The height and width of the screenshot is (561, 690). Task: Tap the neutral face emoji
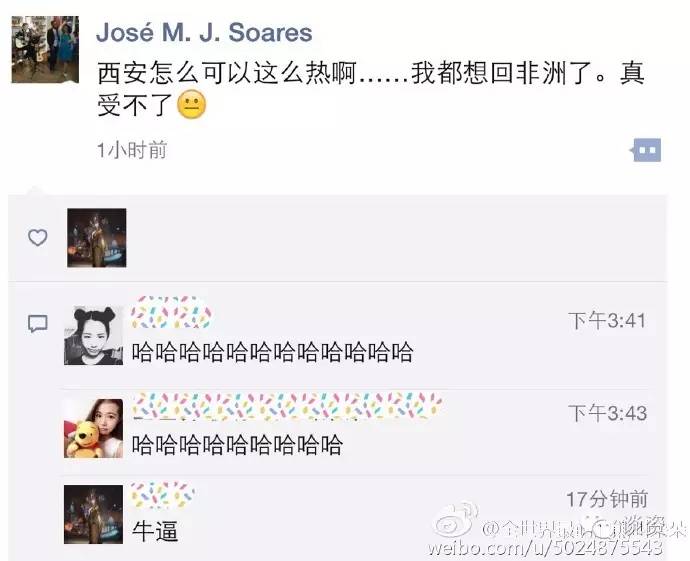pos(191,105)
